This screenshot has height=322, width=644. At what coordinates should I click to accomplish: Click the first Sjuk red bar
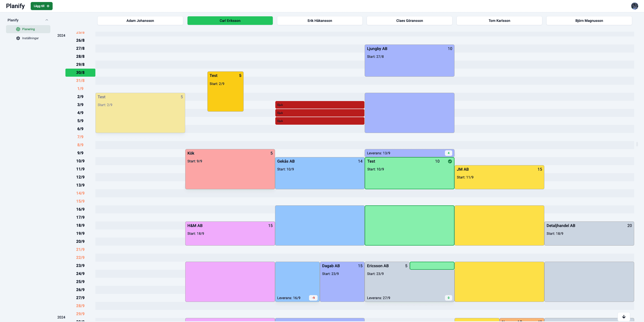pos(320,105)
